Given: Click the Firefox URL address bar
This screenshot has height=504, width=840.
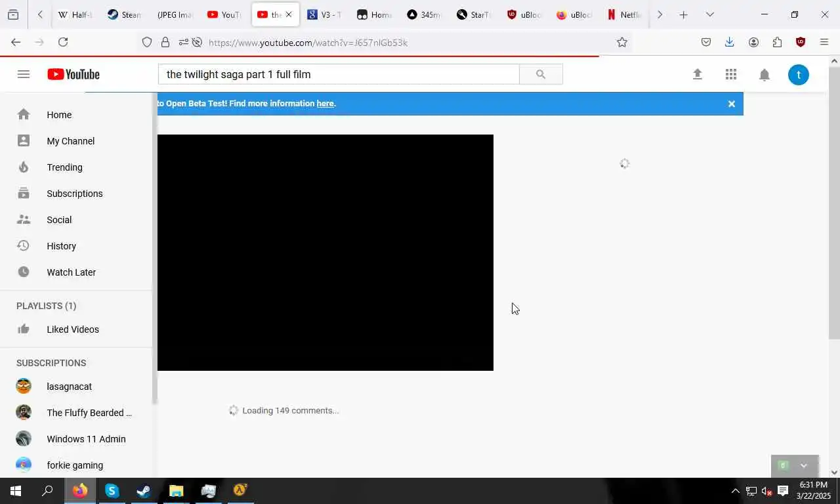Looking at the screenshot, I should [407, 43].
